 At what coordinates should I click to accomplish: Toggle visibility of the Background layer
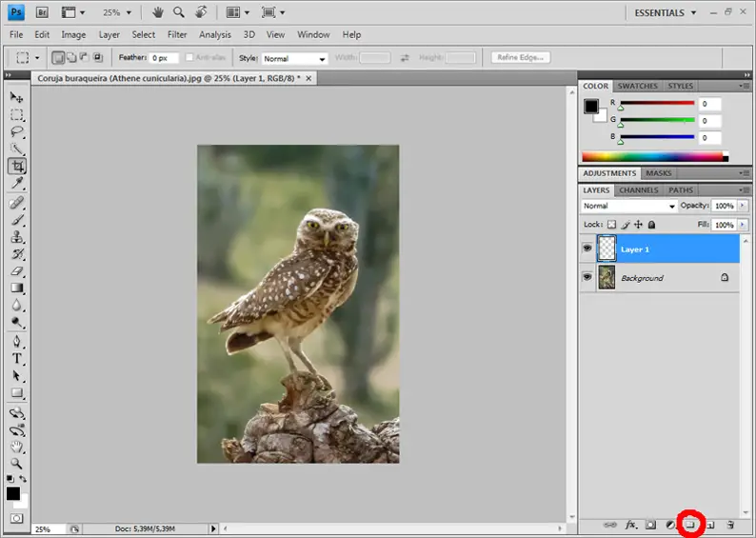coord(587,277)
